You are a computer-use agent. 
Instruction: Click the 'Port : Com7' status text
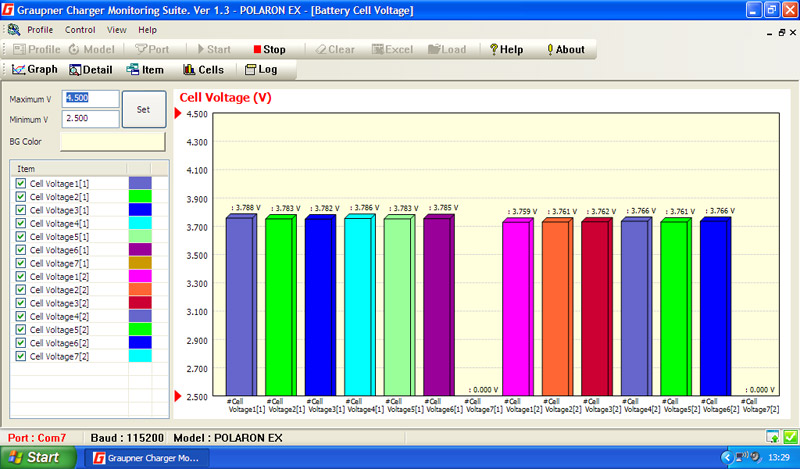coord(37,438)
